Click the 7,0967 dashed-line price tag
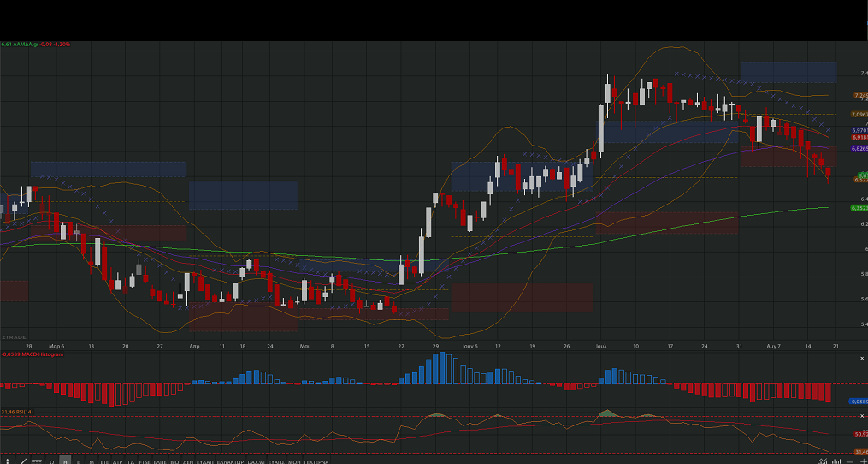Screen dimensions: 868x464 click(859, 114)
